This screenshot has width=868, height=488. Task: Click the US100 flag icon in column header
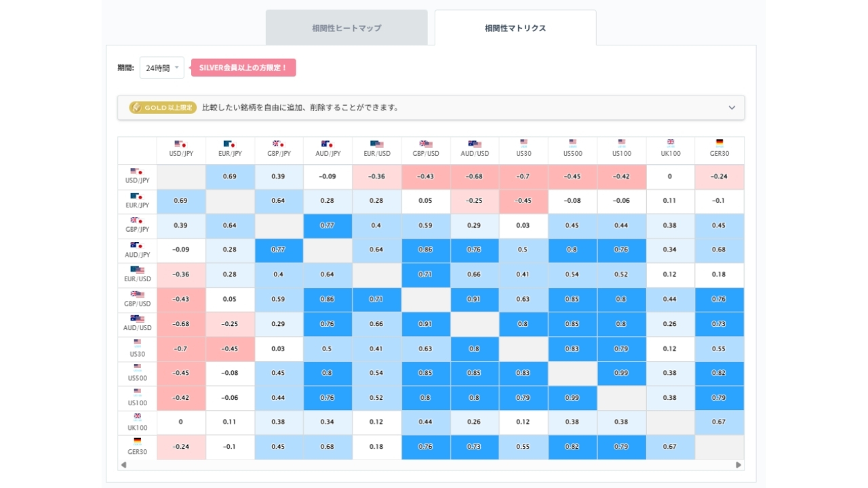coord(622,143)
